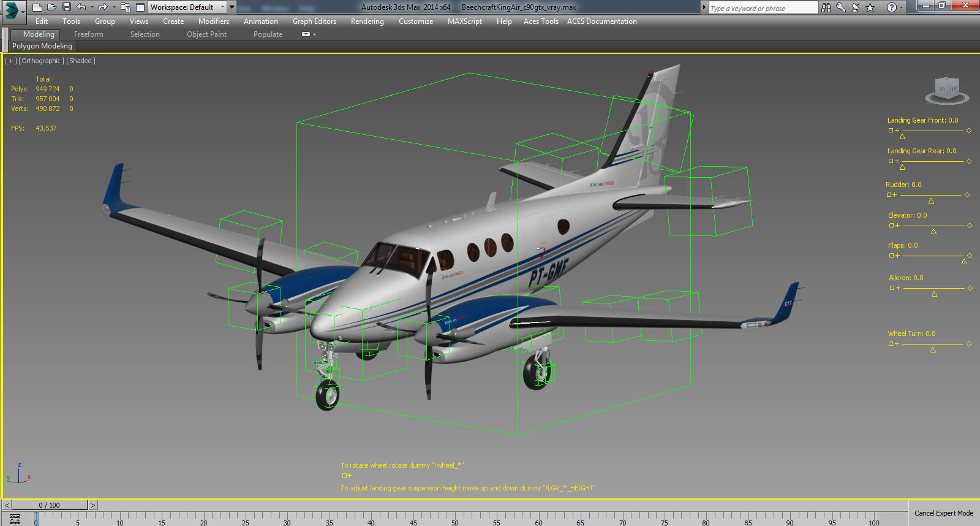Click the XYZ axis tripod gizmo
This screenshot has width=980, height=526.
pyautogui.click(x=18, y=474)
